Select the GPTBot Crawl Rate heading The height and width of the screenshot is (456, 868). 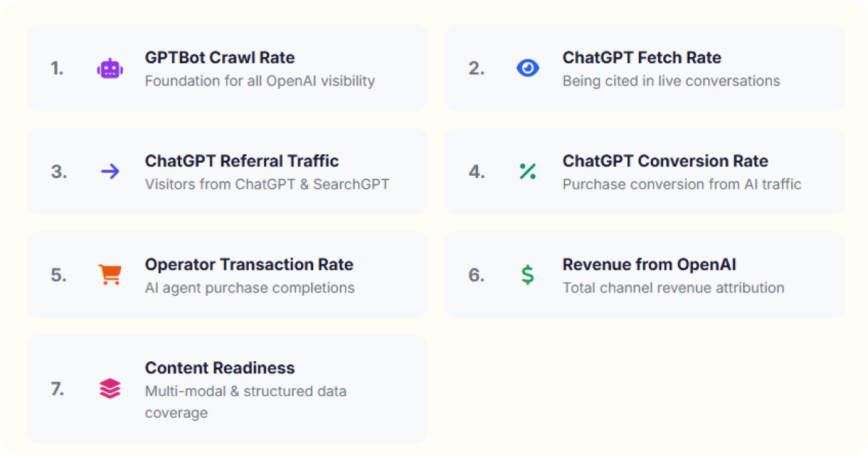tap(220, 58)
